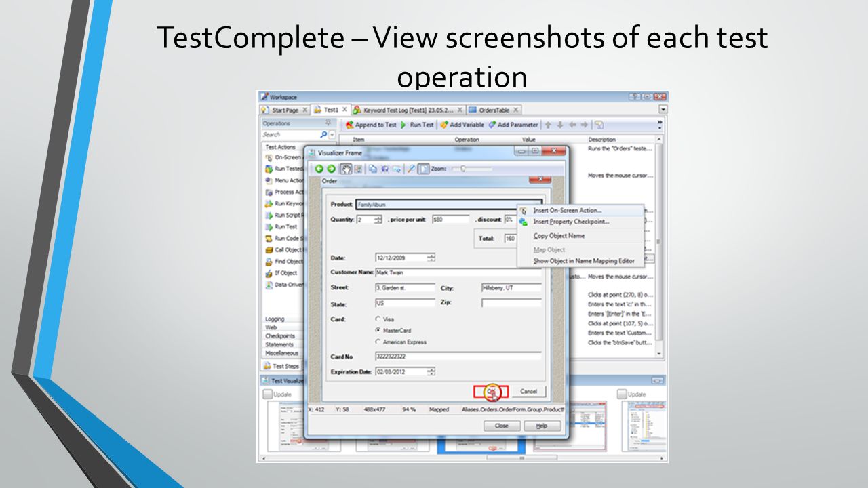Go to next frame with green forward arrow
Image resolution: width=868 pixels, height=488 pixels.
tap(331, 169)
